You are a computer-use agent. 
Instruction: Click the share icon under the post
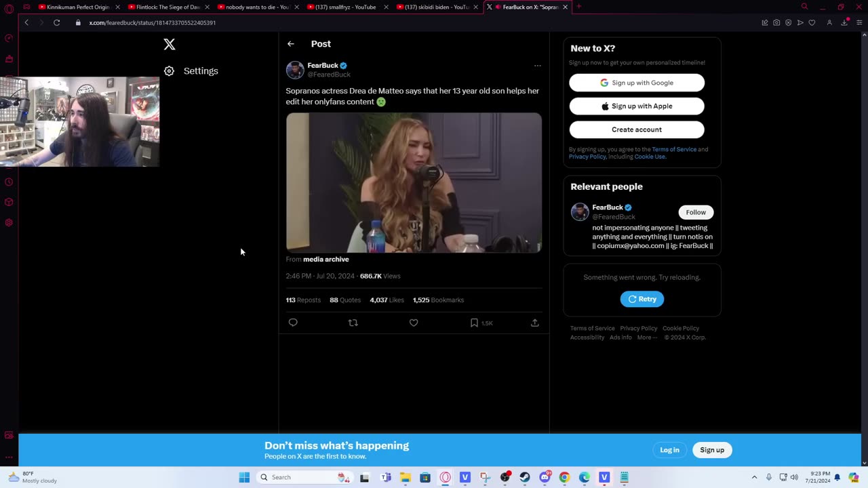(535, 323)
